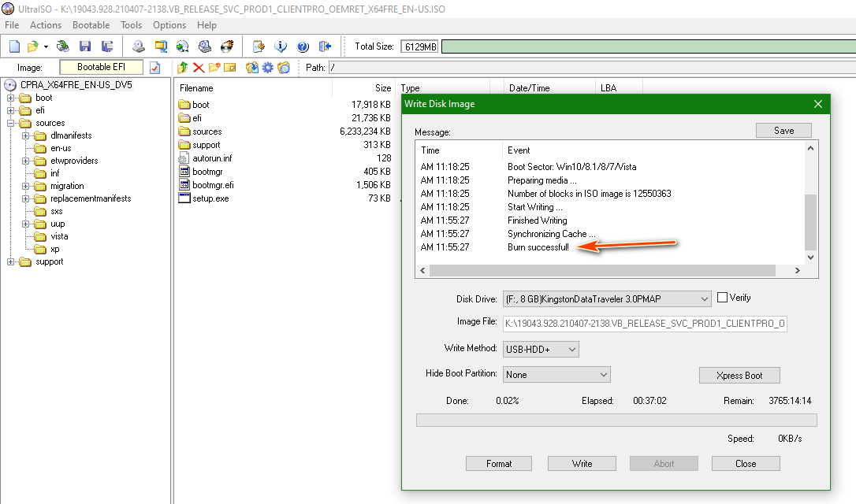The width and height of the screenshot is (856, 504).
Task: Click the Open file toolbar icon
Action: [33, 46]
